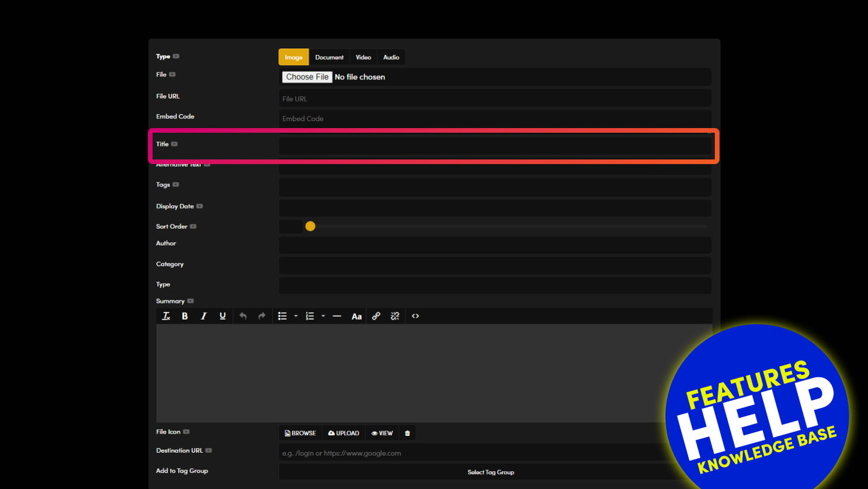Expand the bullet list style dropdown arrow
Viewport: 868px width, 489px height.
(x=296, y=316)
